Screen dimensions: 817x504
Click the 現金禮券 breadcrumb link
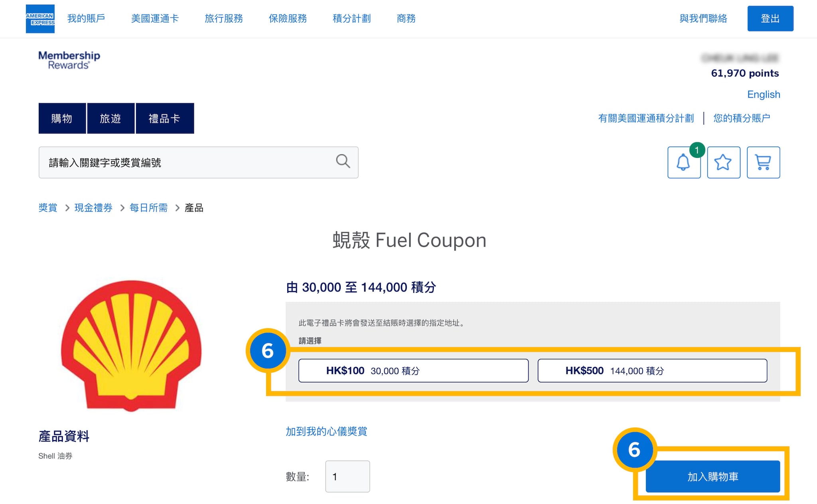93,208
